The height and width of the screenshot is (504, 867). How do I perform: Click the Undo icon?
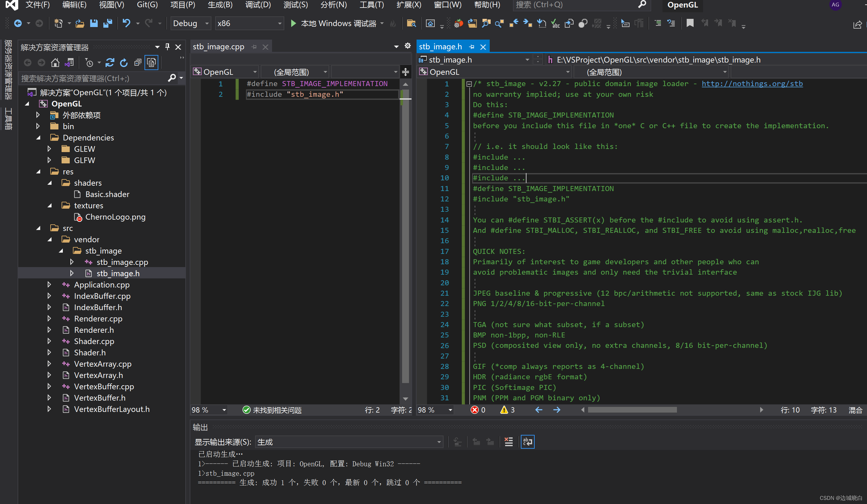click(127, 23)
